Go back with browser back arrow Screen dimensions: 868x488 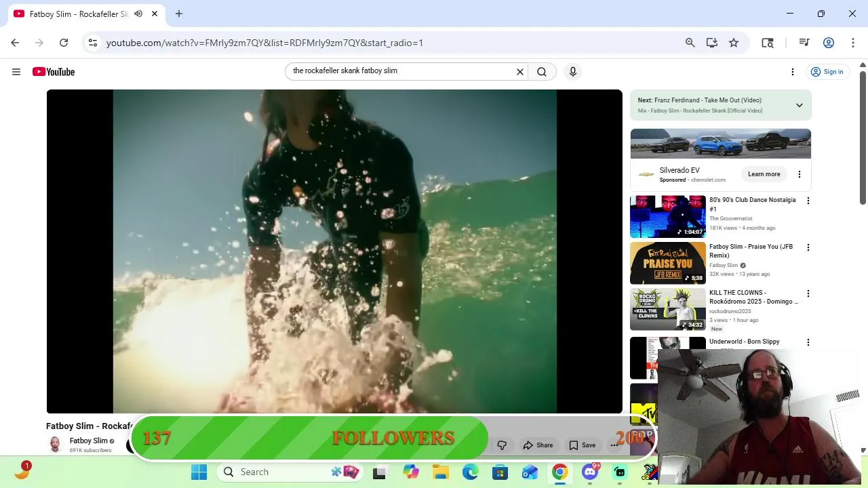[15, 43]
